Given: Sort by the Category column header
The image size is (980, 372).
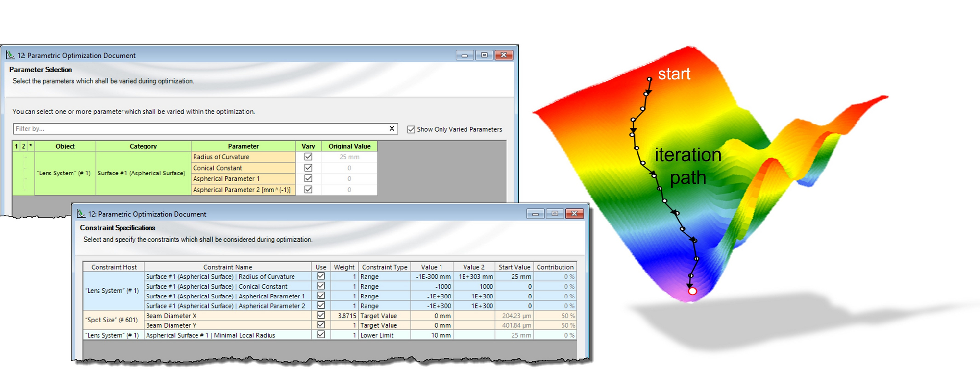Looking at the screenshot, I should coord(143,146).
